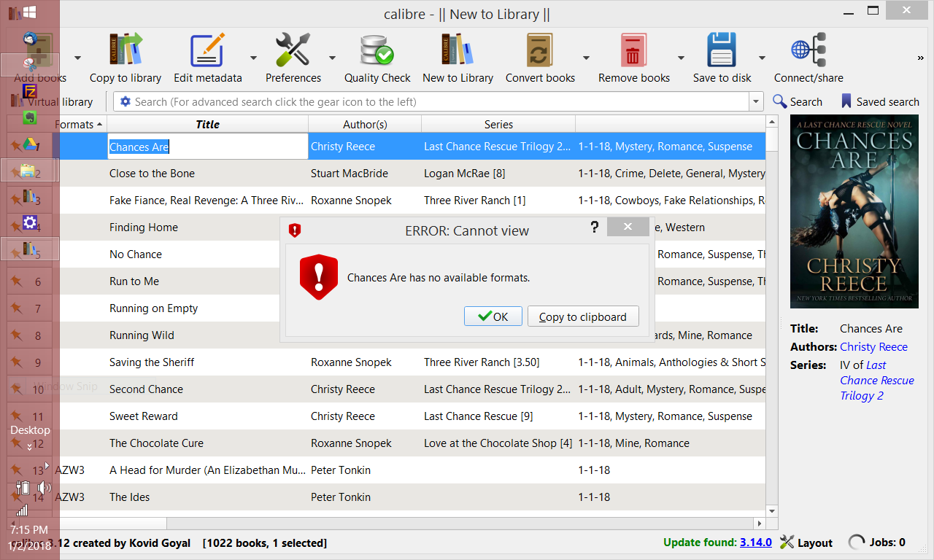Expand the Preferences dropdown arrow

[332, 58]
